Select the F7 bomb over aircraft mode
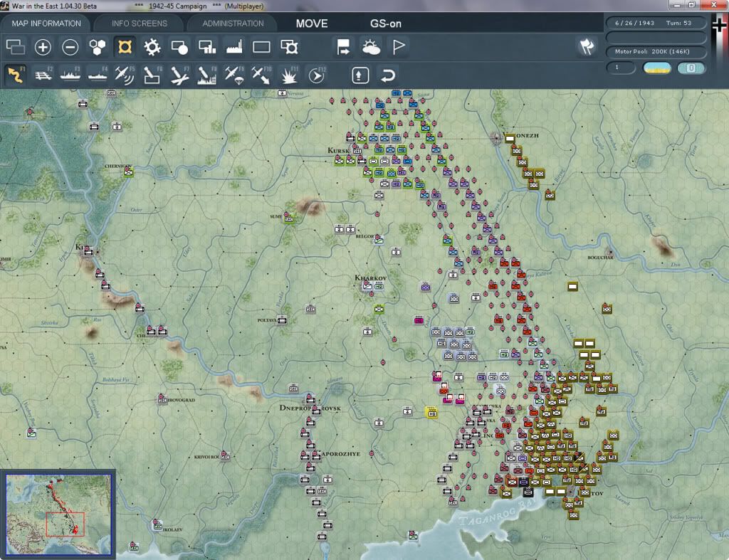Image resolution: width=729 pixels, height=560 pixels. coord(179,75)
